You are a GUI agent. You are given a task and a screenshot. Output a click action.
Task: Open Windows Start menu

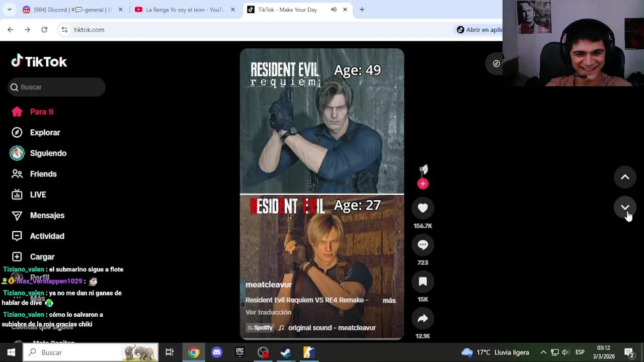coord(11,352)
